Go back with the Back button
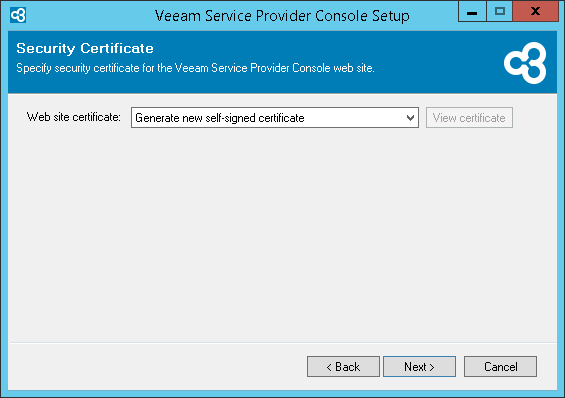 tap(343, 367)
